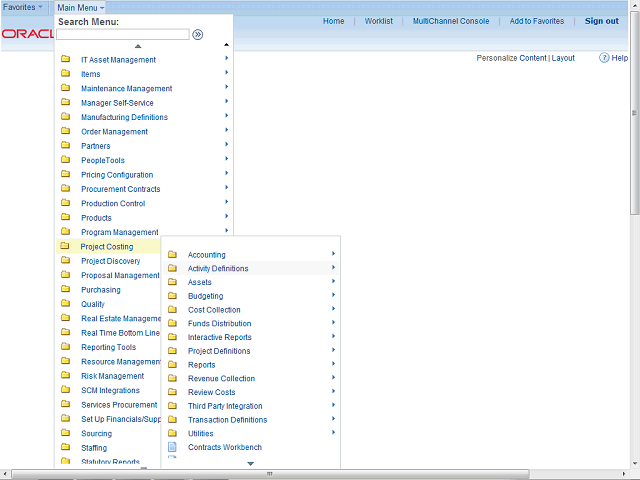The image size is (640, 480).
Task: Expand the Budgeting submenu arrow
Action: point(333,296)
